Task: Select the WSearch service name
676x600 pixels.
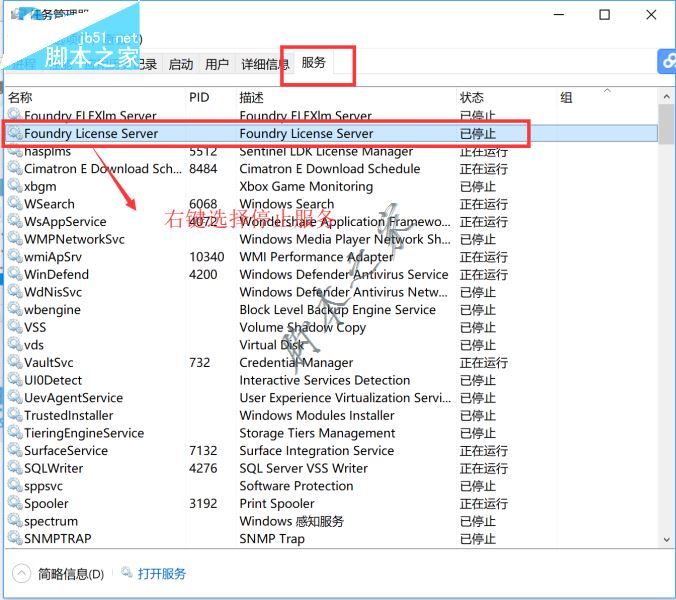Action: (49, 204)
